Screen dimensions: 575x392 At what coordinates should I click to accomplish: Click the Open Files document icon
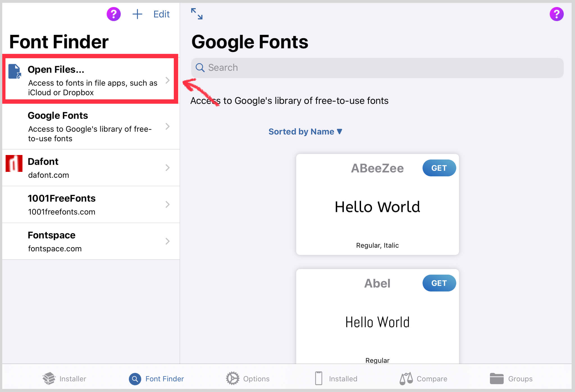pos(15,71)
